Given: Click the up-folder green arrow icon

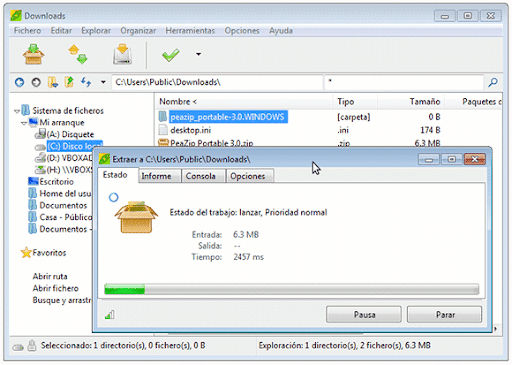Looking at the screenshot, I should coord(69,82).
